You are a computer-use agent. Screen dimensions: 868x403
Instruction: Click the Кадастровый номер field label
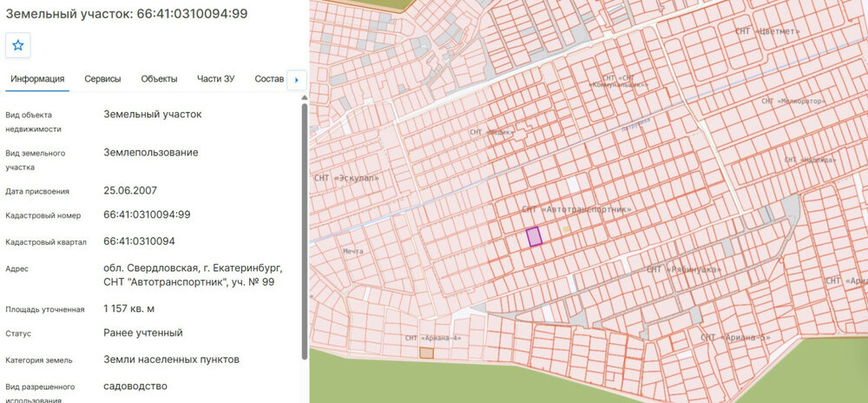(43, 215)
